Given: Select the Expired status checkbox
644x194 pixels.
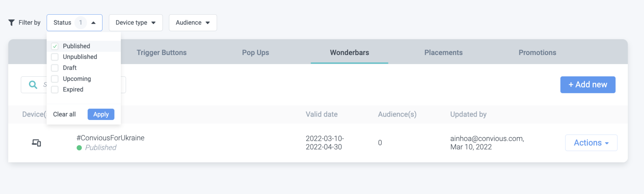Looking at the screenshot, I should [55, 90].
